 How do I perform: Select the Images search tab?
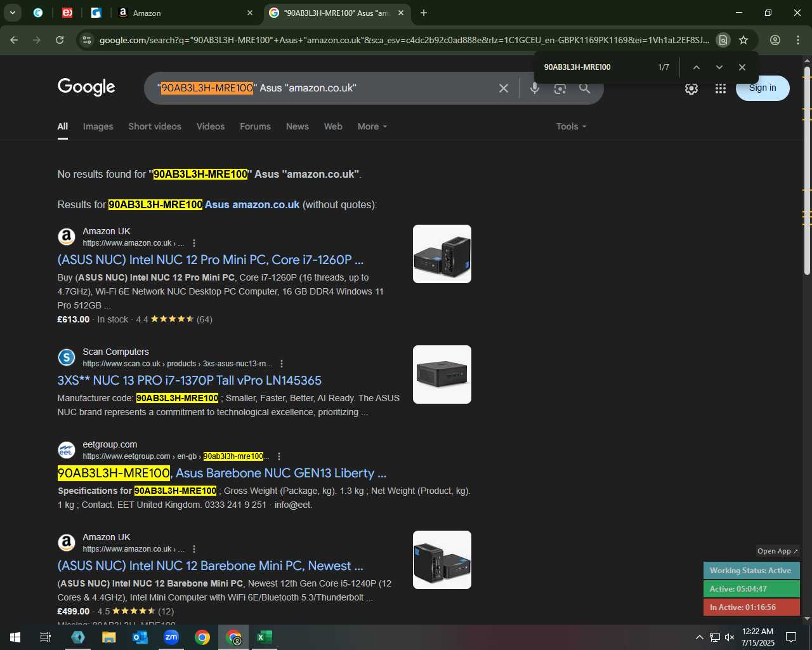98,126
